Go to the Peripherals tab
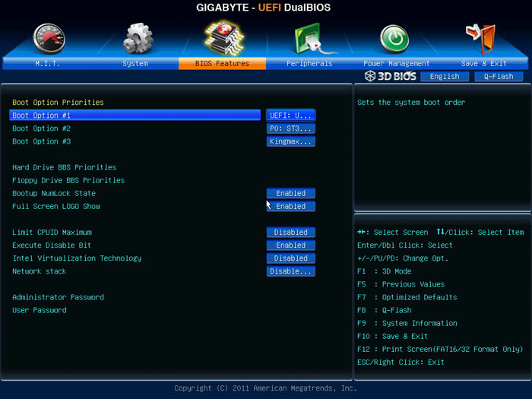Image resolution: width=532 pixels, height=399 pixels. [x=309, y=63]
